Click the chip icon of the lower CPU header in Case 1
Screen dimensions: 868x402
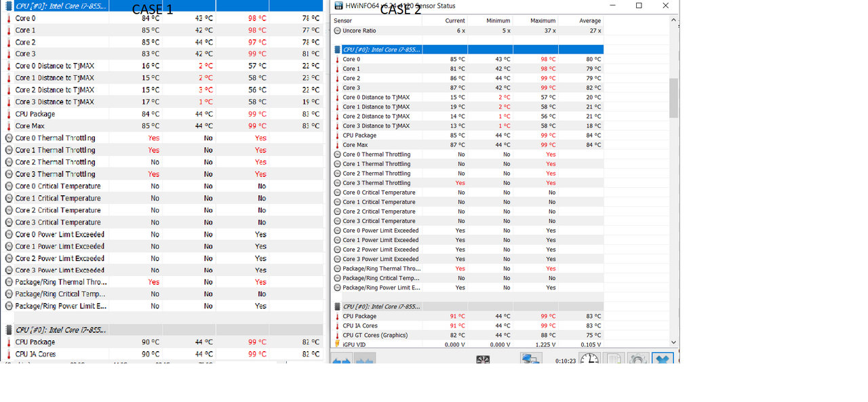[9, 330]
